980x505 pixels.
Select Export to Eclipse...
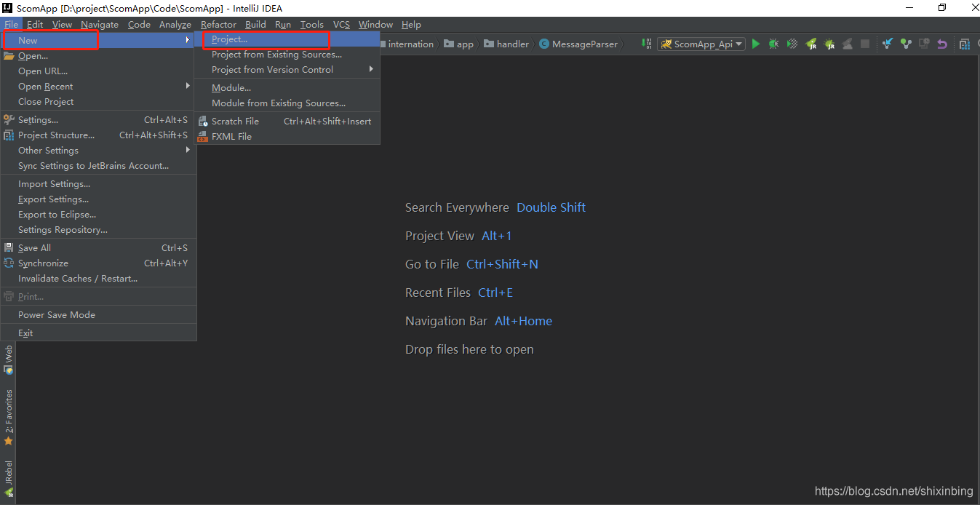point(98,214)
